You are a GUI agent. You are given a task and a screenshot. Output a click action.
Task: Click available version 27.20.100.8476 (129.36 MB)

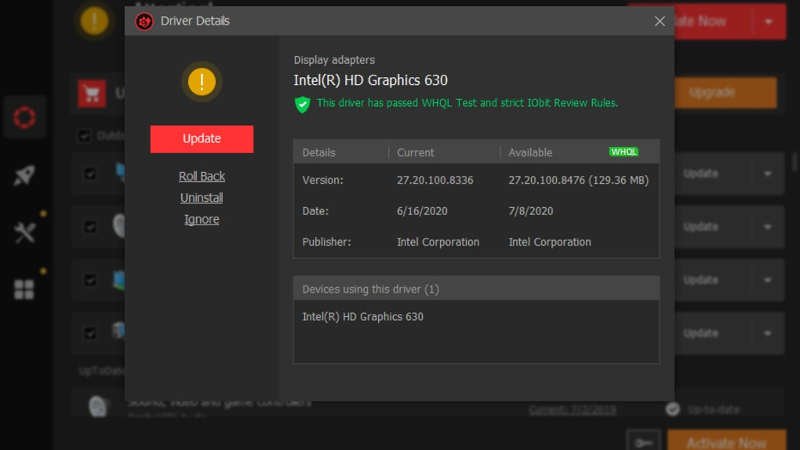click(x=579, y=180)
